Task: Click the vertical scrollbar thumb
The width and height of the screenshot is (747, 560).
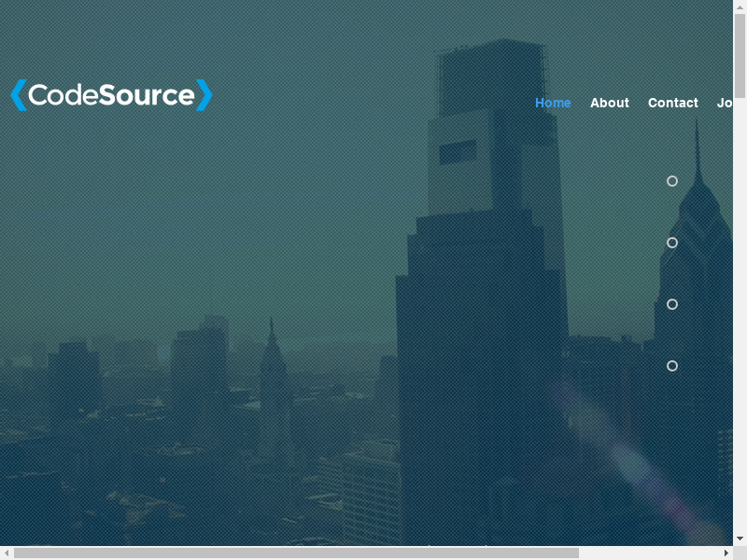Action: click(x=740, y=56)
